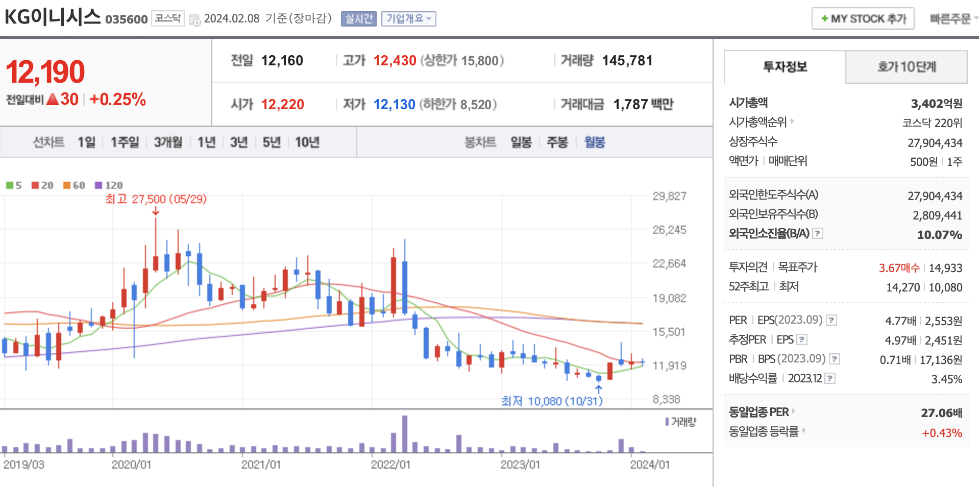Click the calendar clock icon beside the date
This screenshot has height=487, width=980.
[x=194, y=20]
